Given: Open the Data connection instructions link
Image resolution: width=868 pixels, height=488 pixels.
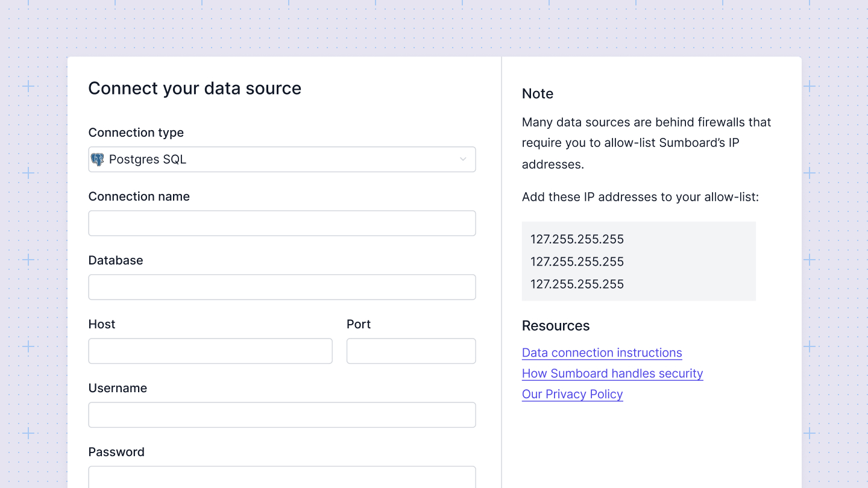Looking at the screenshot, I should coord(602,353).
